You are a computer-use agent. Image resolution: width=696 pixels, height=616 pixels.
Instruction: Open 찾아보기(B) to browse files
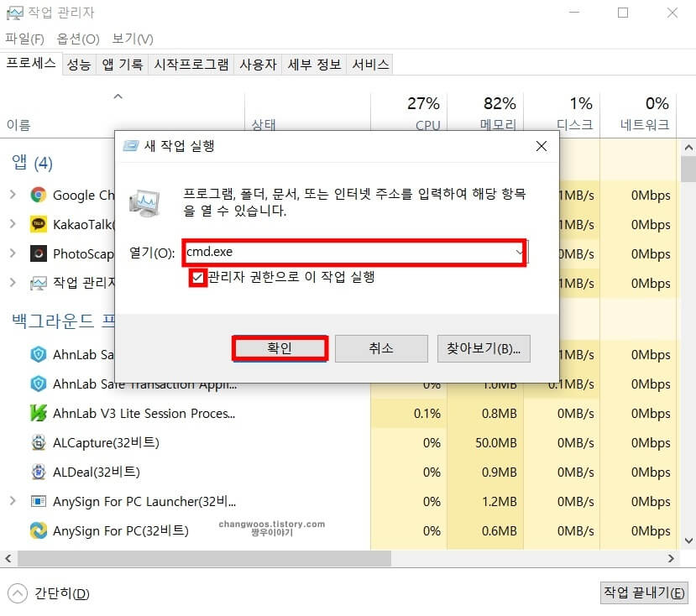pos(484,349)
